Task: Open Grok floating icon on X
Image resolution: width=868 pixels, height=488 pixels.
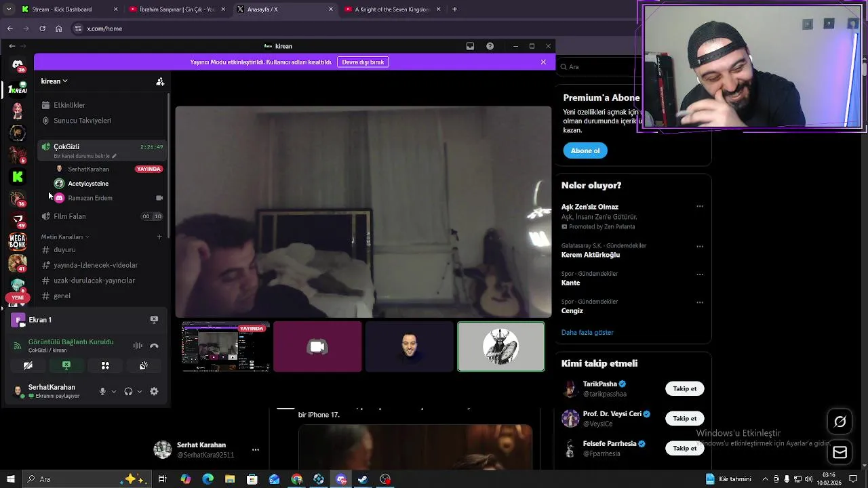Action: coord(840,422)
